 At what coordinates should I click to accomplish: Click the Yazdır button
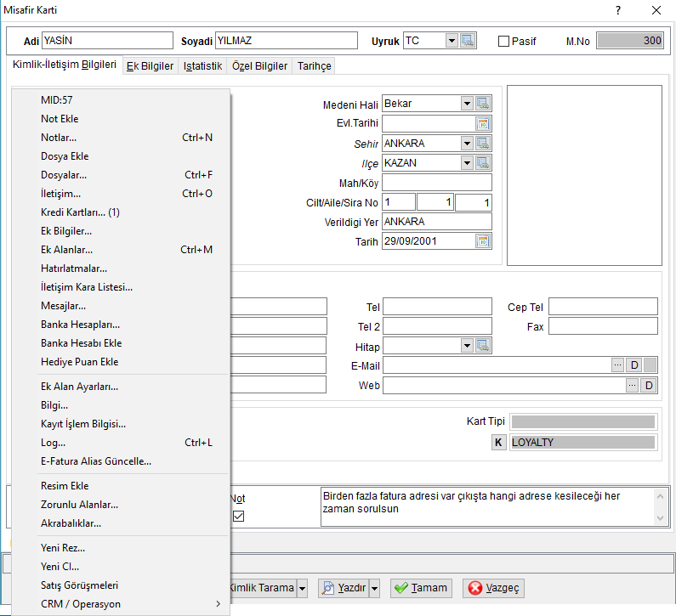(x=344, y=588)
